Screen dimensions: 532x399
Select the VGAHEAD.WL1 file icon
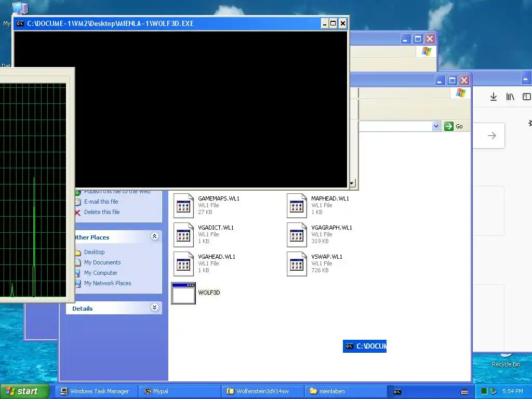click(183, 264)
